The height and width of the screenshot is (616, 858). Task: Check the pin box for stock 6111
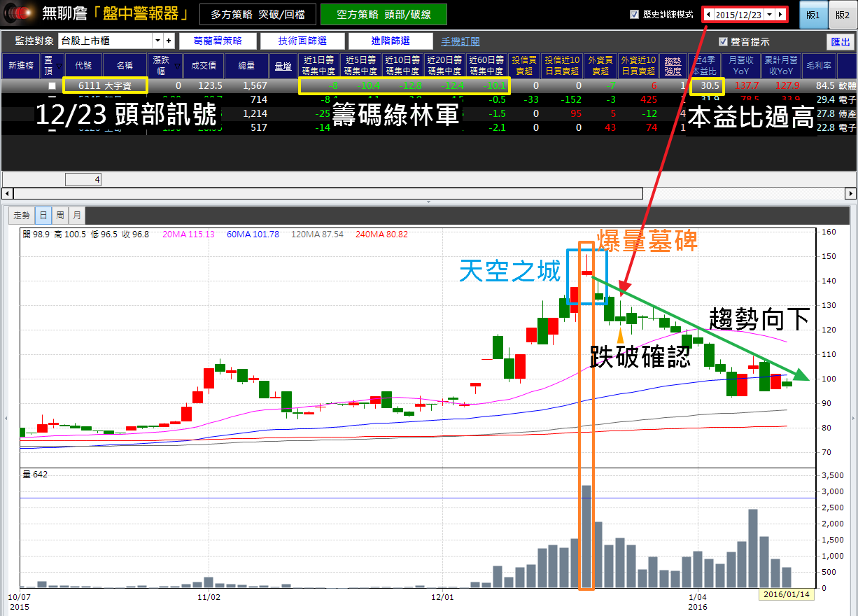[52, 86]
